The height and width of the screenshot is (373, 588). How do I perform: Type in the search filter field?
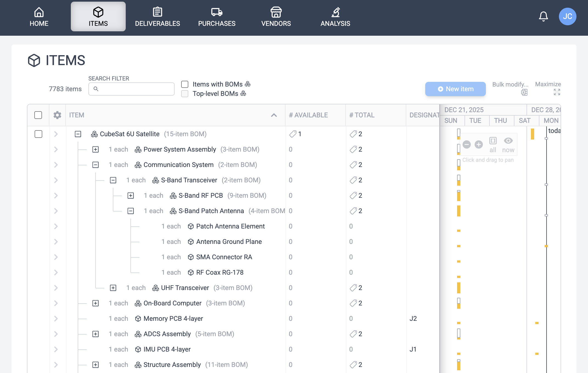point(131,89)
